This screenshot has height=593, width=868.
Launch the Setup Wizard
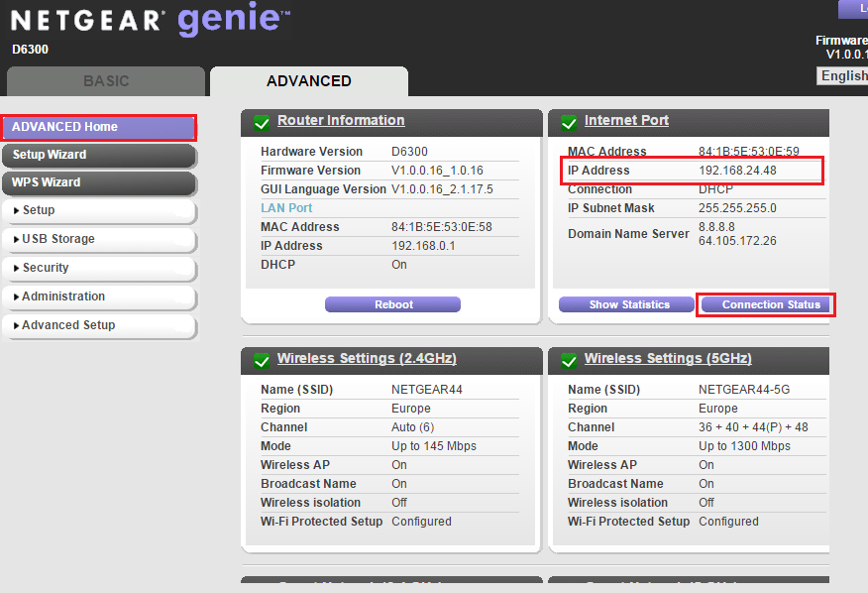(x=99, y=155)
